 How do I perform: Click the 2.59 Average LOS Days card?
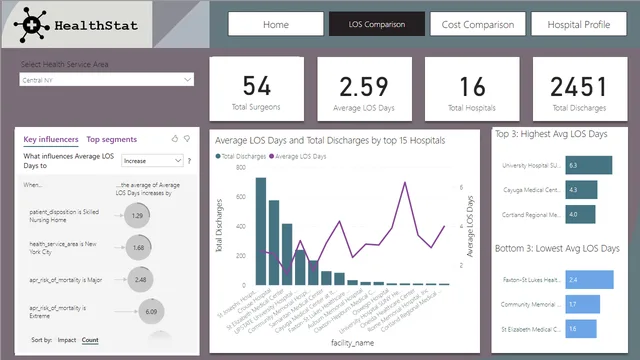pos(364,89)
